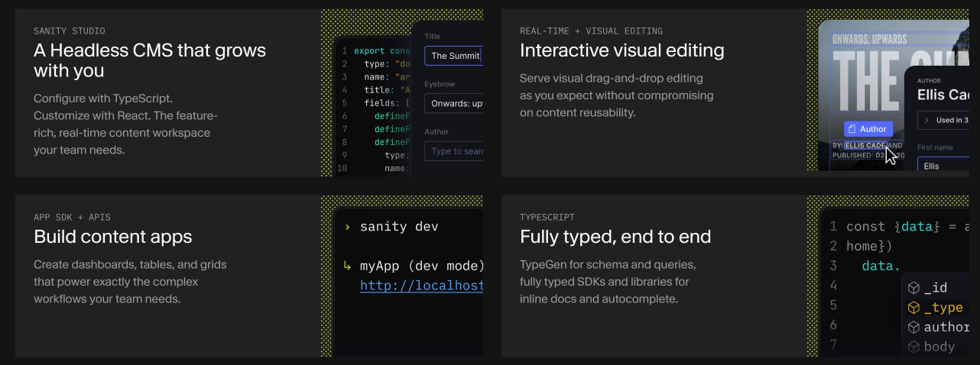This screenshot has width=980, height=365.
Task: Click the cube icon beside body suggestion
Action: pyautogui.click(x=913, y=347)
